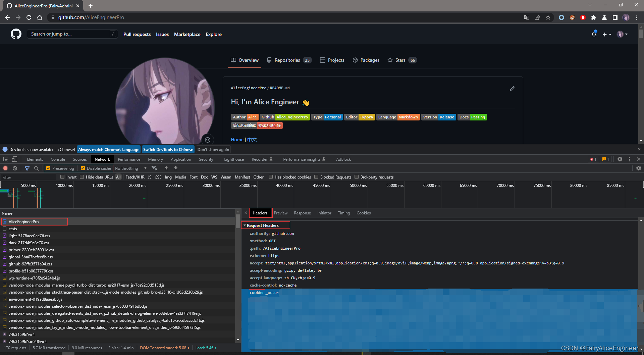Screen dimensions: 644x355
Task: Toggle the network filter funnel icon
Action: tap(27, 168)
